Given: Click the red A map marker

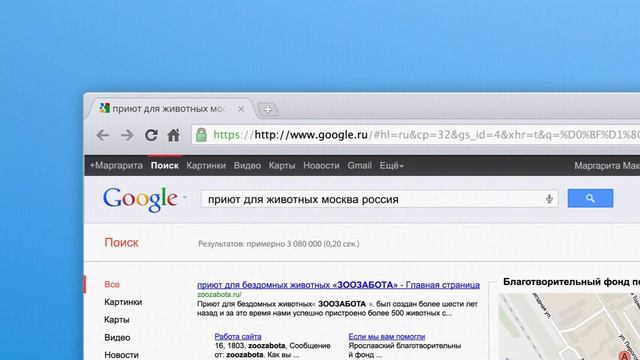Looking at the screenshot, I should click(x=624, y=356).
